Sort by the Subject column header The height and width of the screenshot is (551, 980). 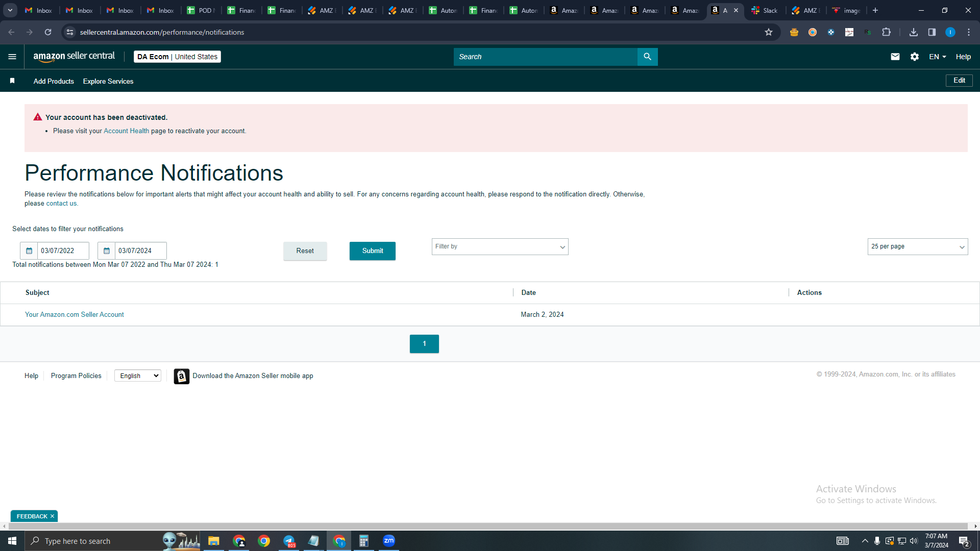[37, 293]
